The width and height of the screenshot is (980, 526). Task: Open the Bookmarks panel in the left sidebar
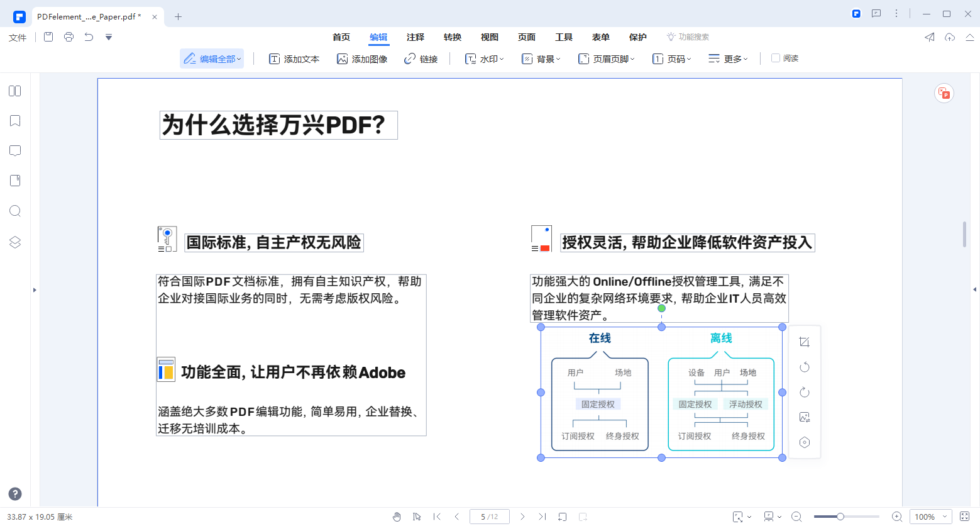click(14, 120)
